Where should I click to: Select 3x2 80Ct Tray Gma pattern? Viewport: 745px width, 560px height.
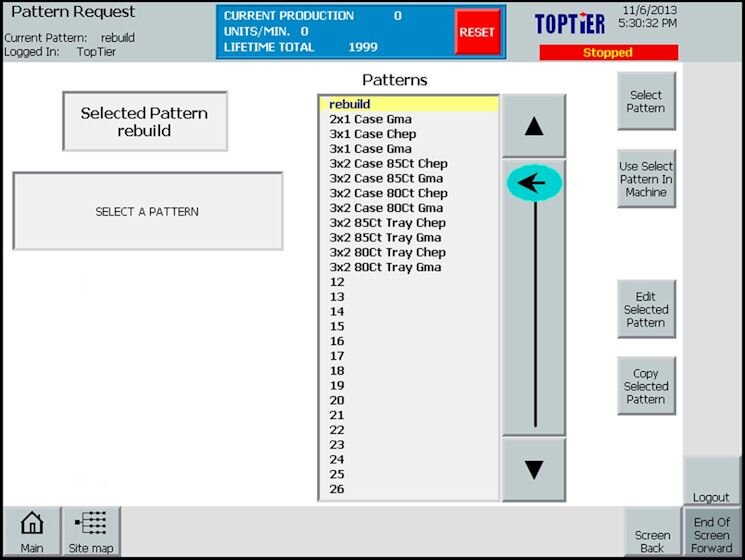click(x=385, y=267)
